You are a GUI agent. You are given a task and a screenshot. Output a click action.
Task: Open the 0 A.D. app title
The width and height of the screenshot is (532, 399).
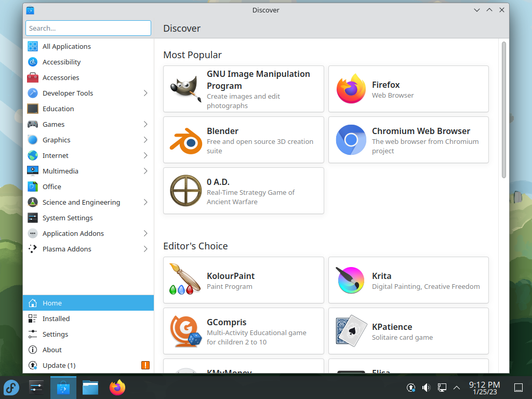pos(218,182)
